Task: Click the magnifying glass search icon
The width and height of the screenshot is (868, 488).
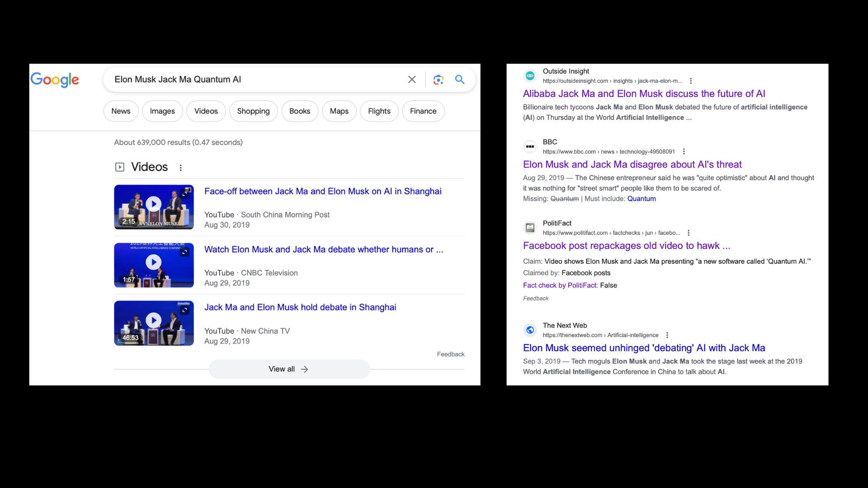Action: 460,80
